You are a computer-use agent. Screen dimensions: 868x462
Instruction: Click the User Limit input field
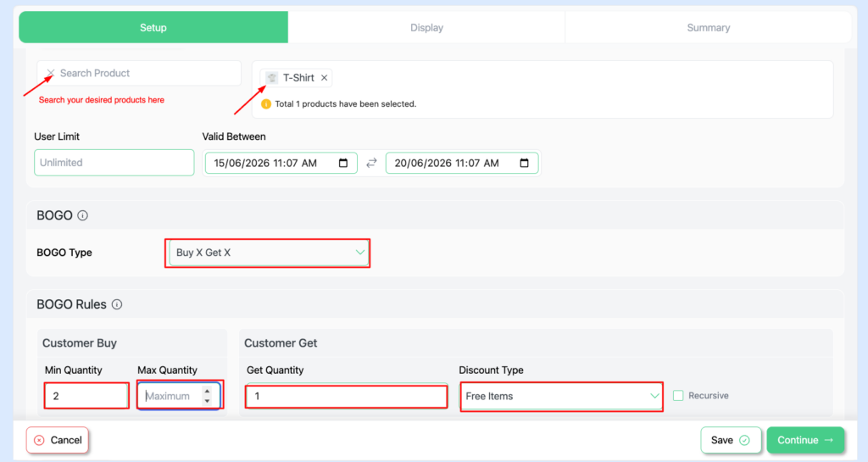(114, 163)
